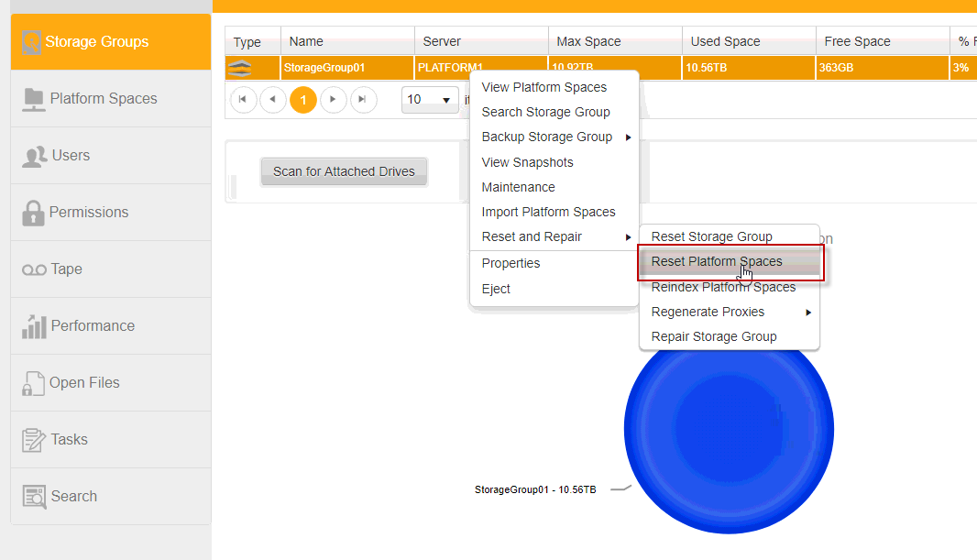Screen dimensions: 977x560
Task: Click Scan for Attached Drives button
Action: click(x=344, y=172)
